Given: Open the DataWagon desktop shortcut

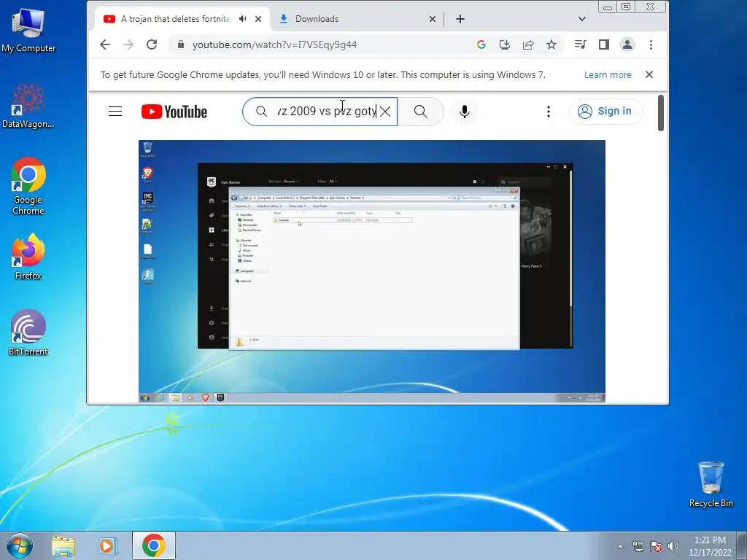Looking at the screenshot, I should click(28, 106).
